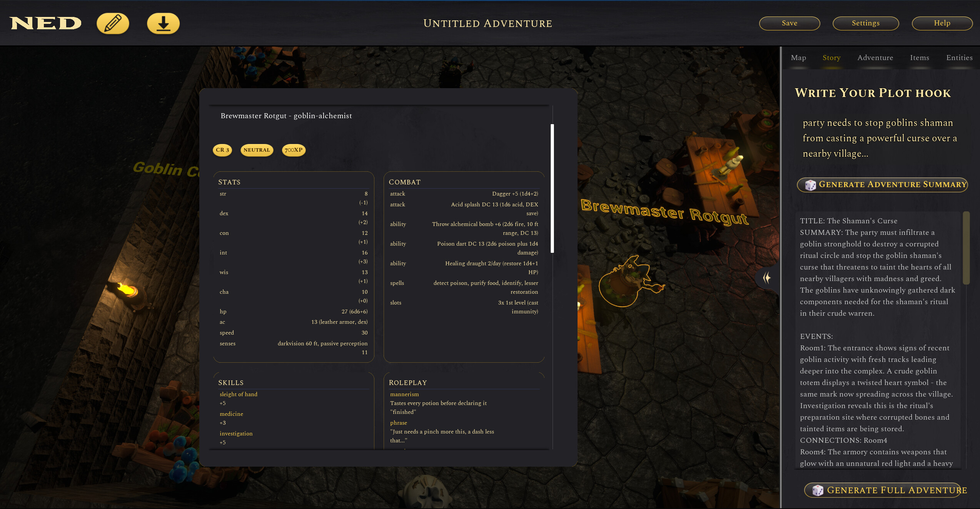Open the Adventure tab
Screen dimensions: 980x509
point(875,57)
